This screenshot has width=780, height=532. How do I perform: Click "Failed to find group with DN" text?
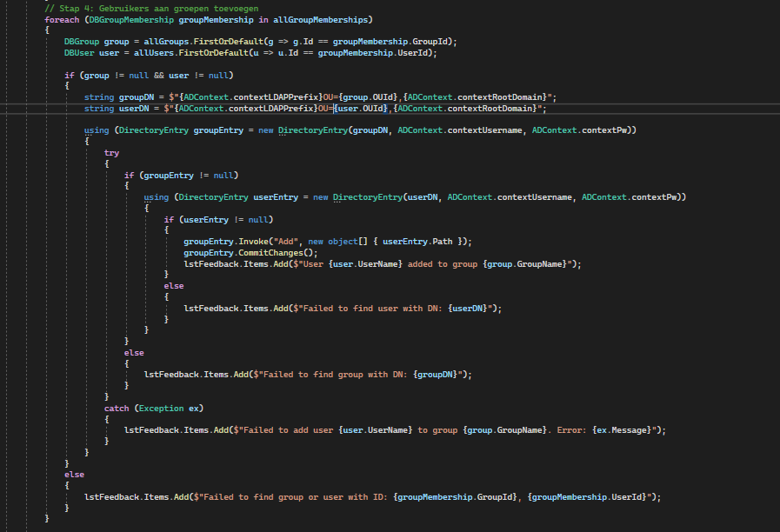tap(336, 375)
